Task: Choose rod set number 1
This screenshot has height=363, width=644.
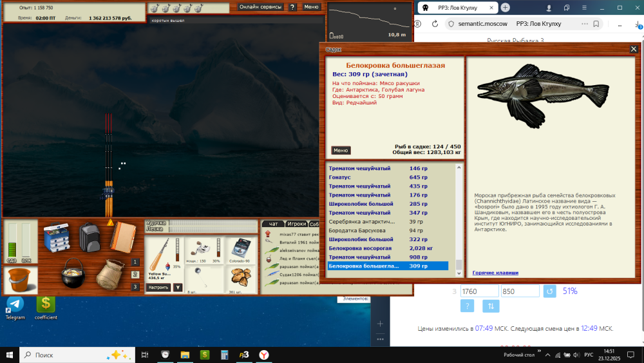Action: click(135, 262)
